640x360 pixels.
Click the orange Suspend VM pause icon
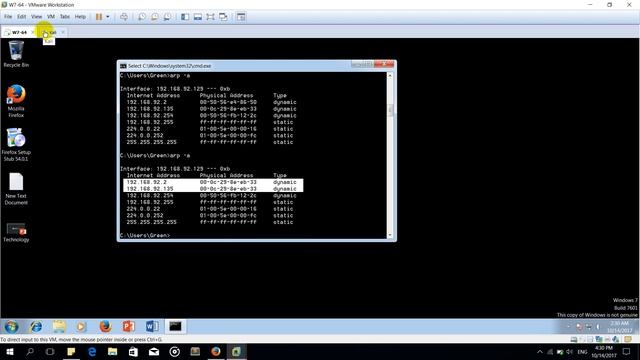click(99, 17)
